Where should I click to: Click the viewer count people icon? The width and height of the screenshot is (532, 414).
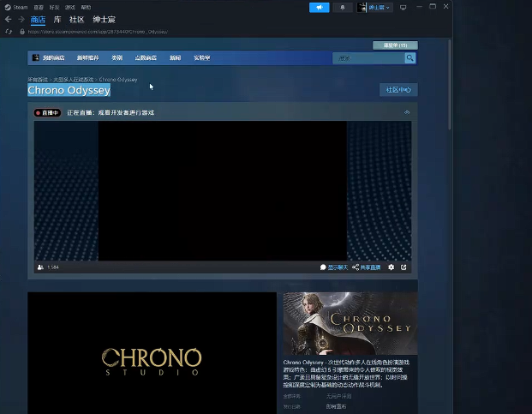point(40,267)
